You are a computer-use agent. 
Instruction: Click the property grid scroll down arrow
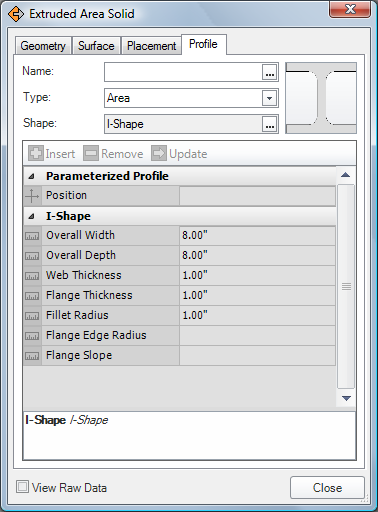(x=346, y=398)
